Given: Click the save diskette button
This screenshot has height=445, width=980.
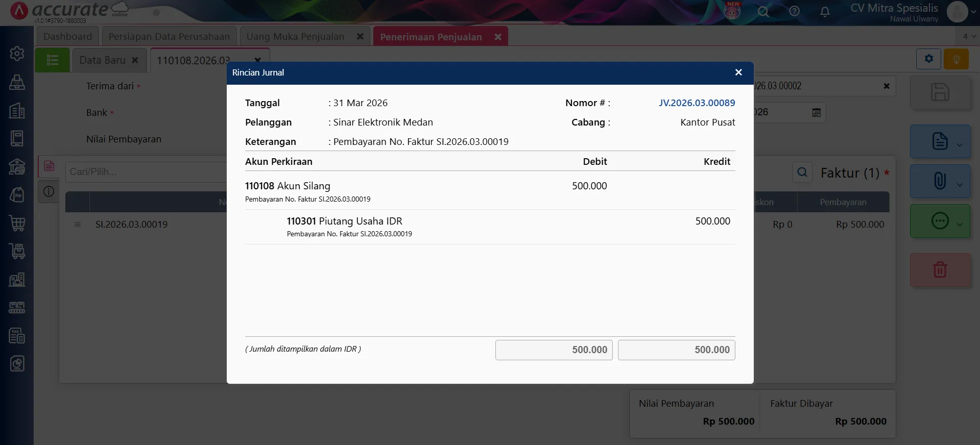Looking at the screenshot, I should [x=940, y=92].
